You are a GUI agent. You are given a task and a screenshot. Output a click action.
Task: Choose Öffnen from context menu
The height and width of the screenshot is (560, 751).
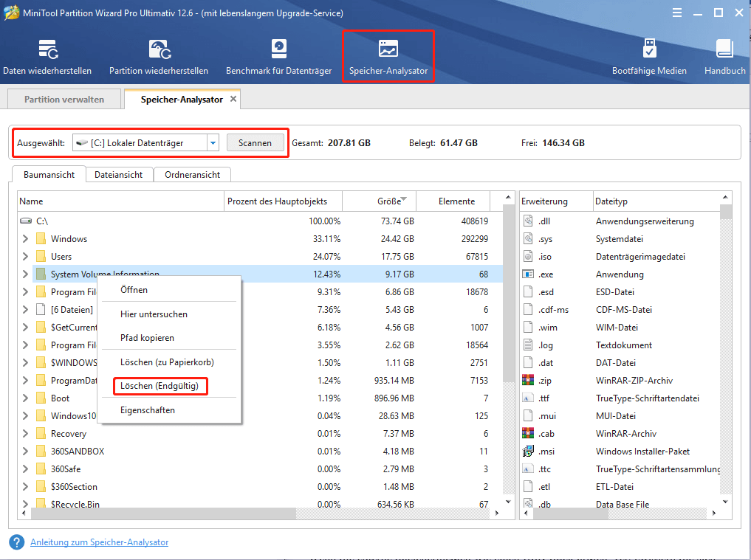click(x=170, y=289)
